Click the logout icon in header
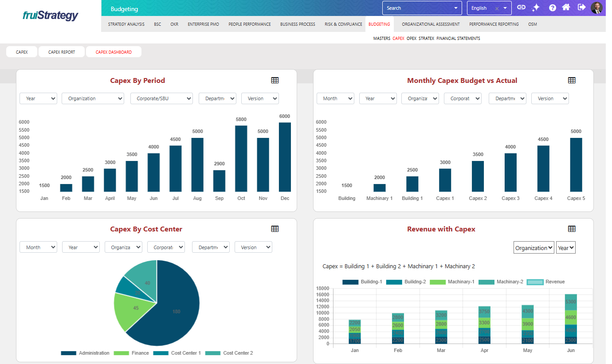 click(581, 8)
